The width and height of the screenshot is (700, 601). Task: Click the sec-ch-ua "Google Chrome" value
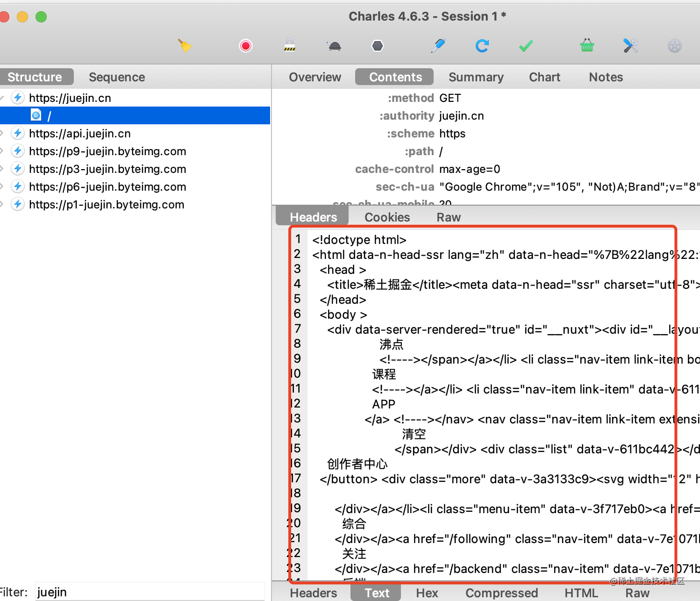[570, 187]
